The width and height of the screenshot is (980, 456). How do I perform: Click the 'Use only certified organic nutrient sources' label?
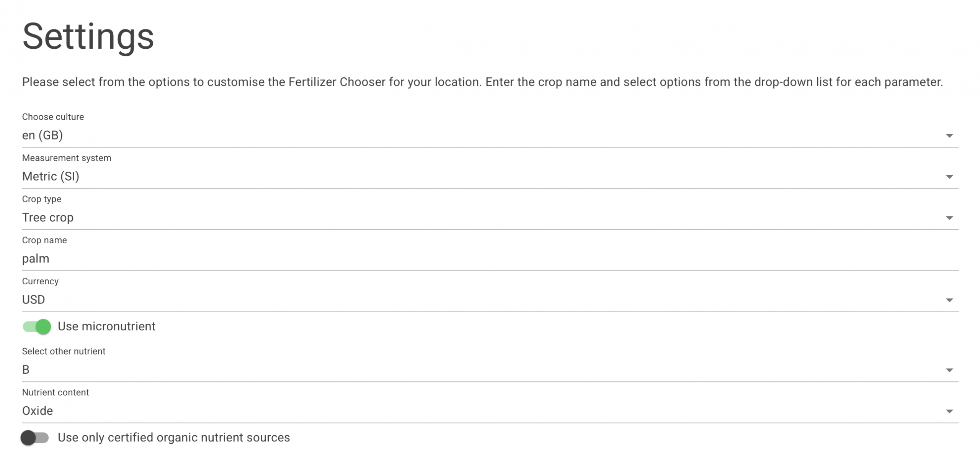coord(174,438)
